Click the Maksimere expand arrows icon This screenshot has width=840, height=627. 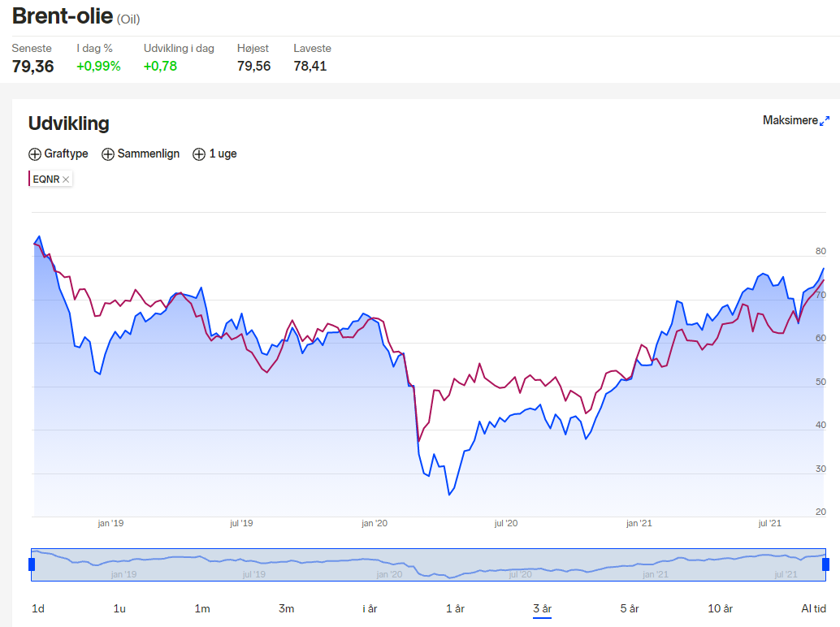tap(825, 121)
